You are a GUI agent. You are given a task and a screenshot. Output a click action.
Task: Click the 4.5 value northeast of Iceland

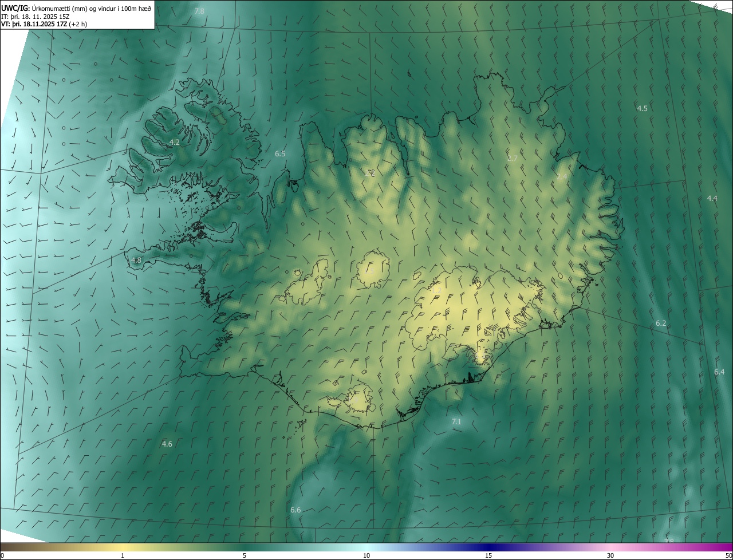tap(642, 108)
